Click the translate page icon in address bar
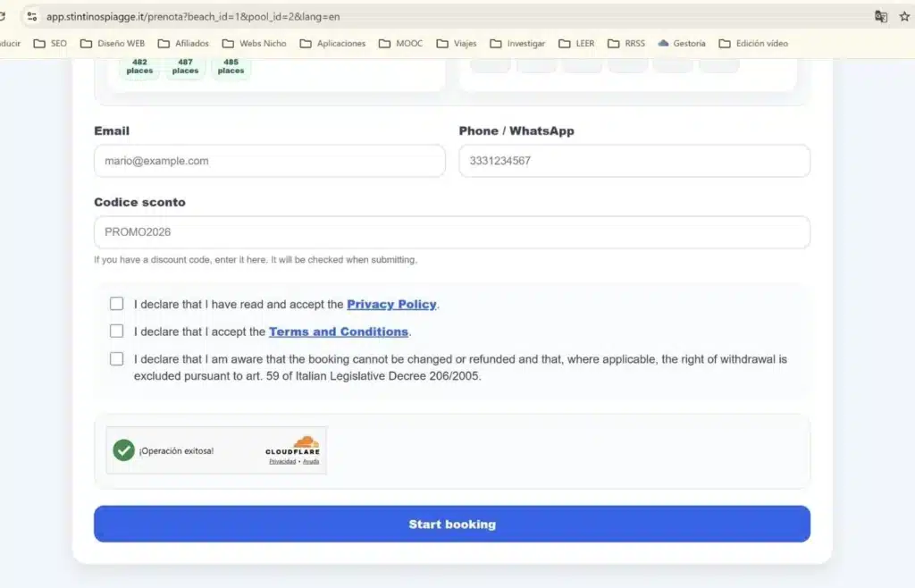 (x=880, y=16)
